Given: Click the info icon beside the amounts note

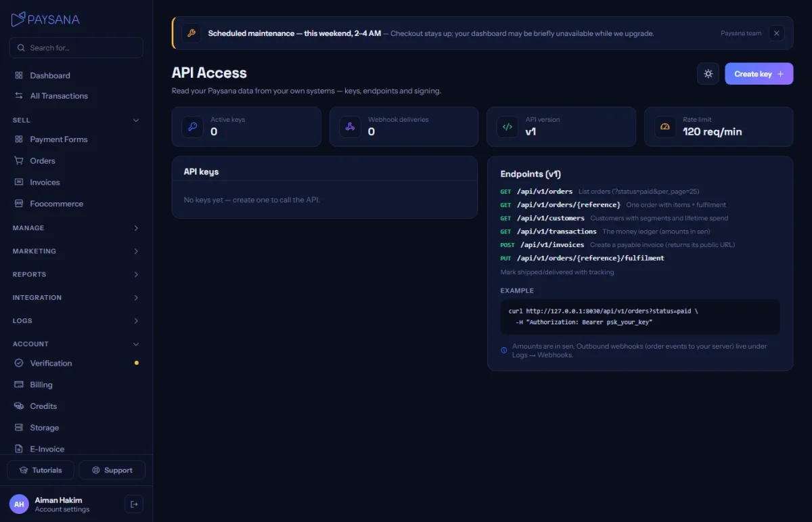Looking at the screenshot, I should (x=504, y=351).
